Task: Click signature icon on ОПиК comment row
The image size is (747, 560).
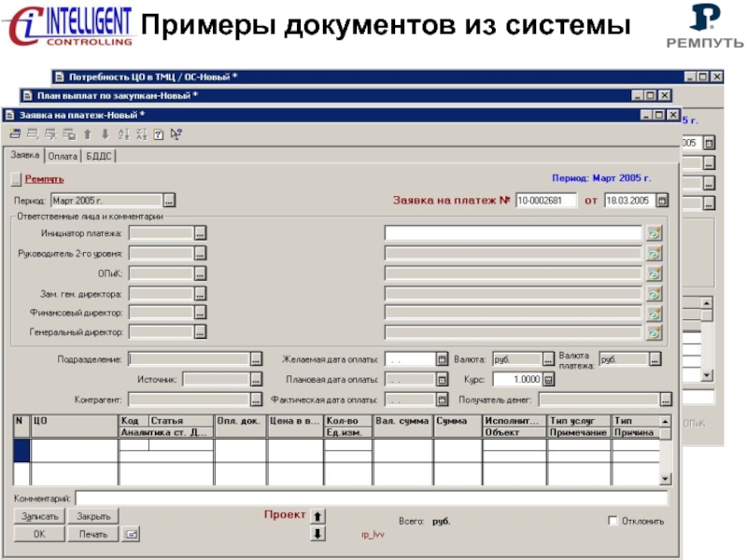Action: (x=655, y=273)
